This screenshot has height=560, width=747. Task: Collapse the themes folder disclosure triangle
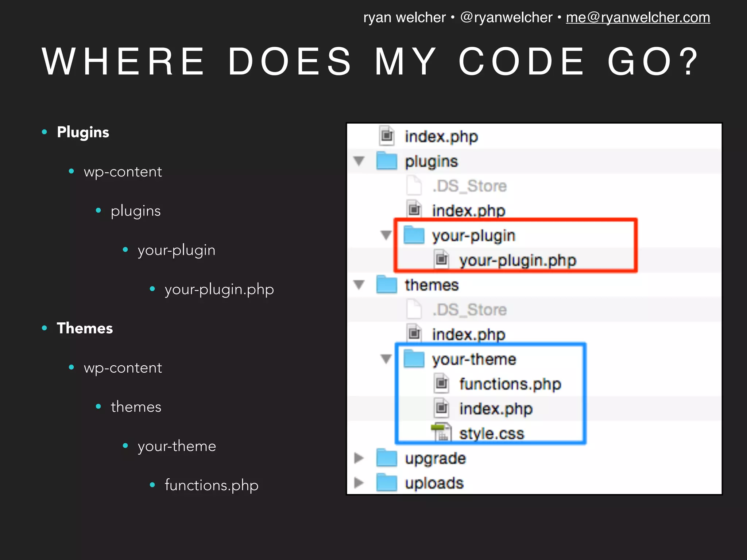[x=359, y=285]
